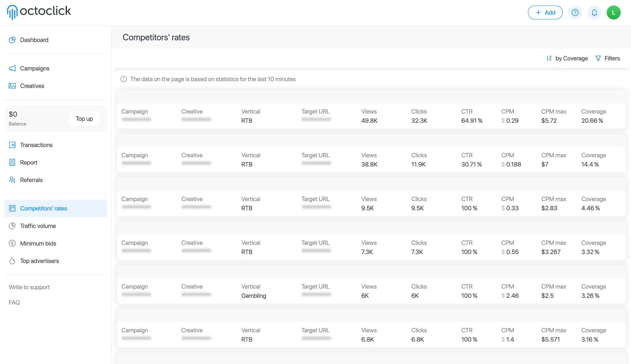This screenshot has width=631, height=364.
Task: Click the Traffic volume chart icon
Action: (12, 226)
